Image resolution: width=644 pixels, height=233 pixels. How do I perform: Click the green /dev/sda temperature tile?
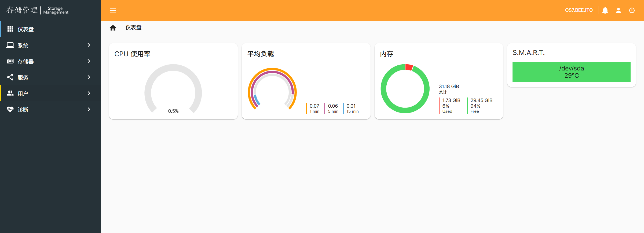click(571, 72)
